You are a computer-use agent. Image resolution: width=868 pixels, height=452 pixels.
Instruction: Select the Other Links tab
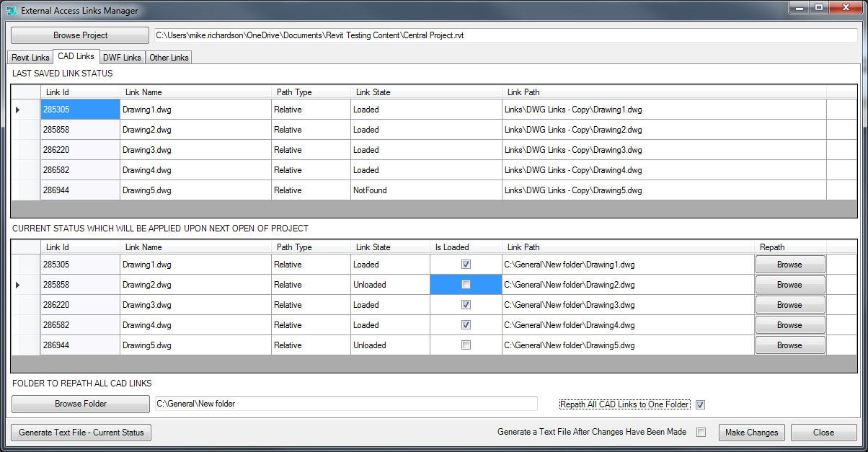click(168, 57)
